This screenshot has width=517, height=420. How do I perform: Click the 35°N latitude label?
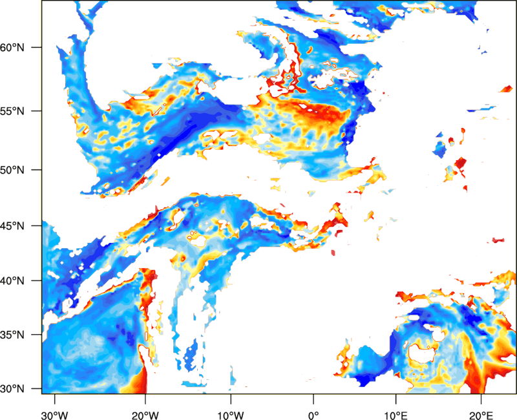tap(12, 335)
